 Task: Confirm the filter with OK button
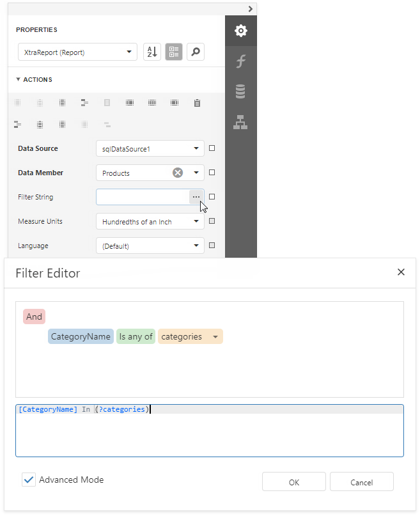point(293,481)
